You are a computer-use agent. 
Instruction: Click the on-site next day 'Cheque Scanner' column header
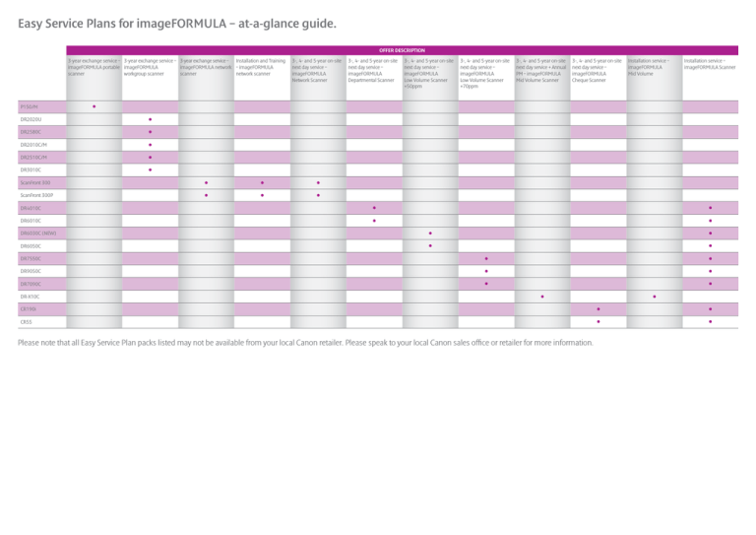tap(598, 70)
